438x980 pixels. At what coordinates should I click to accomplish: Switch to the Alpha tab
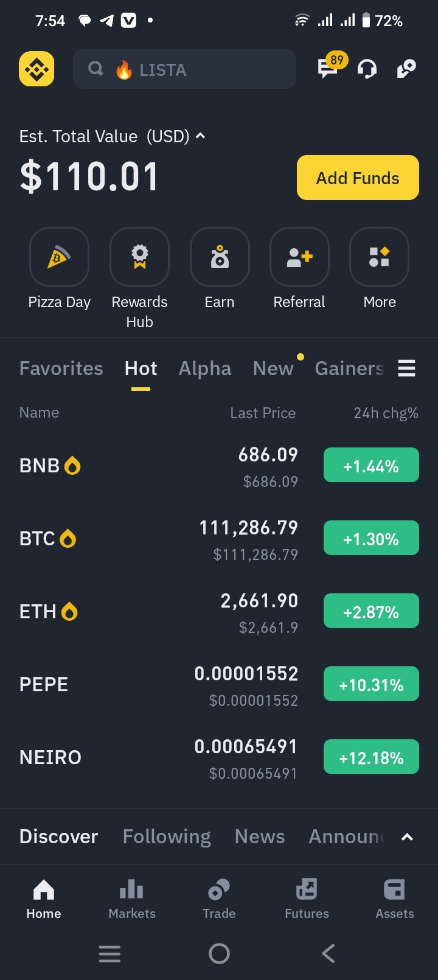click(205, 368)
